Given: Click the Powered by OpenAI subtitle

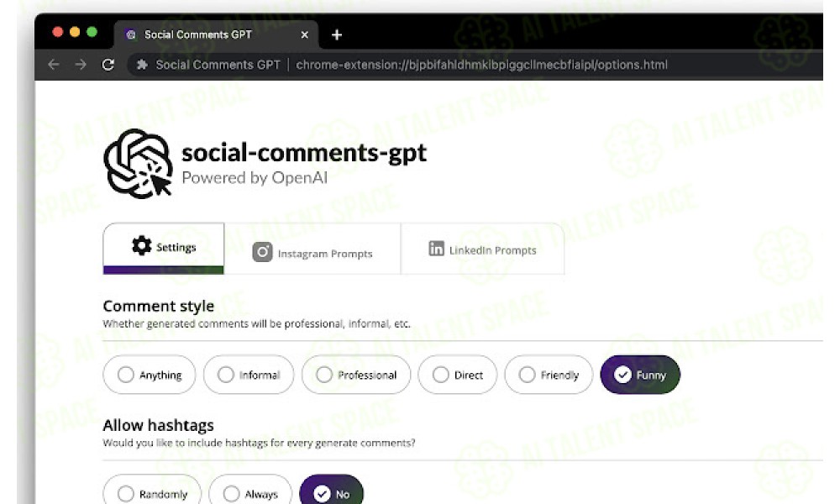Looking at the screenshot, I should (x=255, y=178).
